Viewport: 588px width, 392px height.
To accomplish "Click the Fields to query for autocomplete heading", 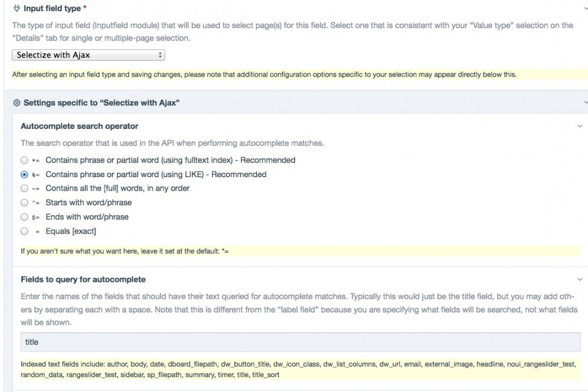I will (83, 280).
